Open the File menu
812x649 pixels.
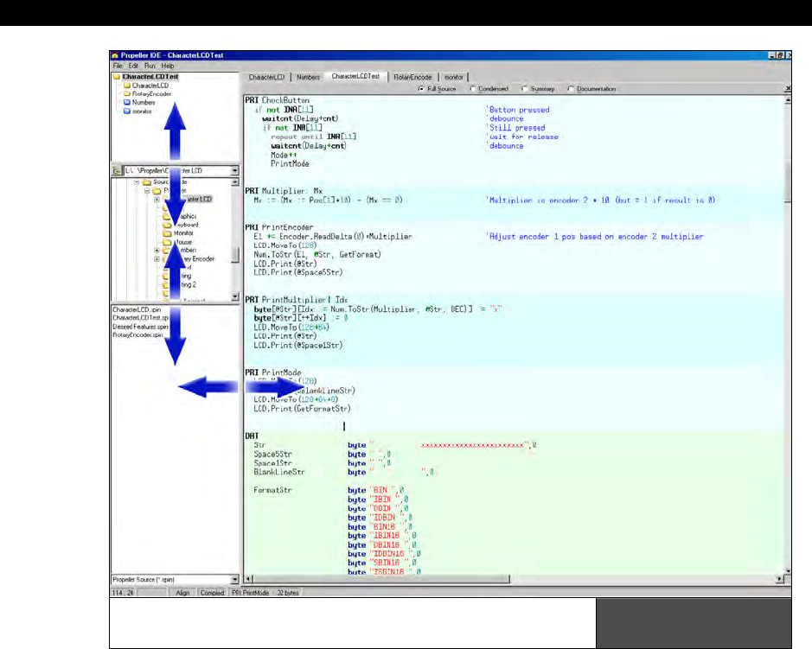coord(118,66)
